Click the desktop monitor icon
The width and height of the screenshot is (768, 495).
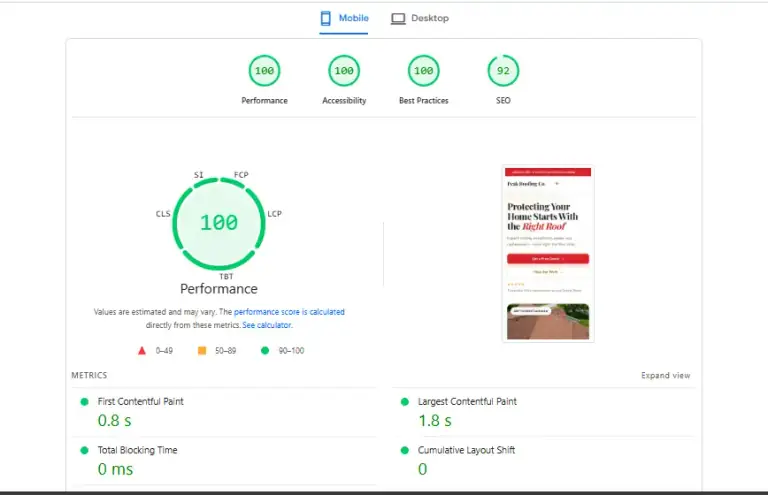pos(398,19)
